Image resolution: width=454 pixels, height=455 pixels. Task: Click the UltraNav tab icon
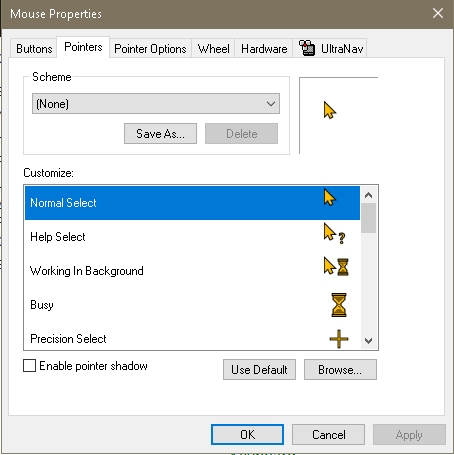coord(307,48)
